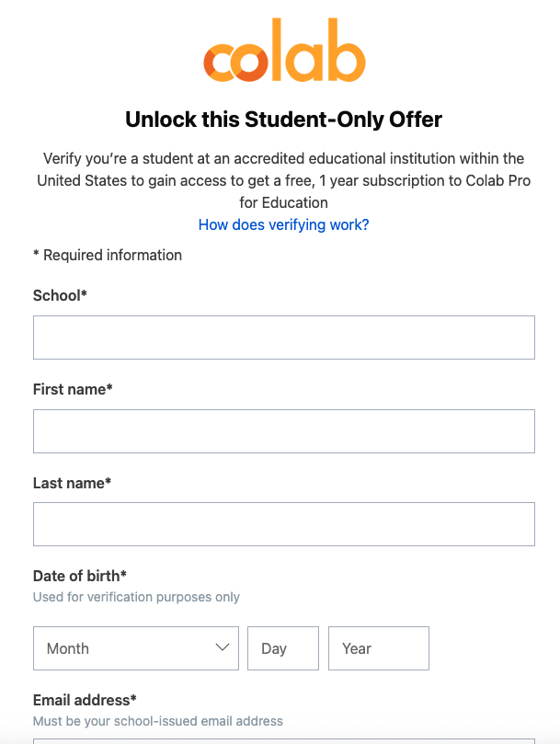560x744 pixels.
Task: Click the '* Required information' note
Action: pyautogui.click(x=108, y=255)
